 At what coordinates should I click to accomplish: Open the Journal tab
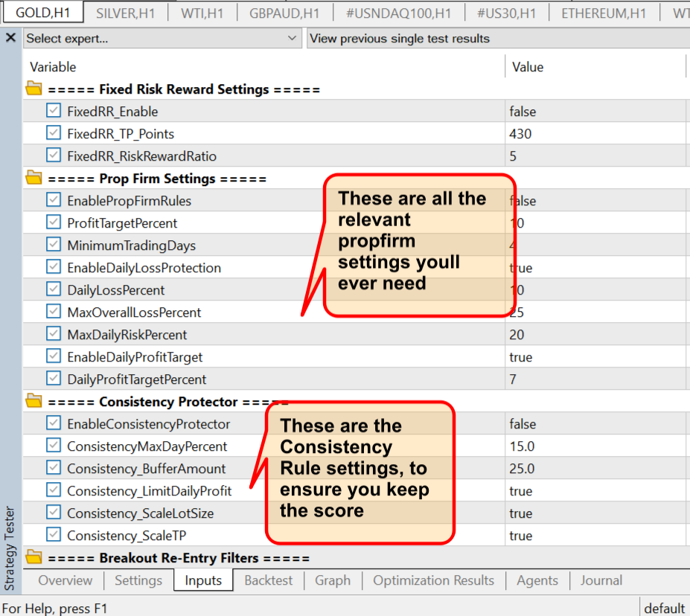point(601,580)
